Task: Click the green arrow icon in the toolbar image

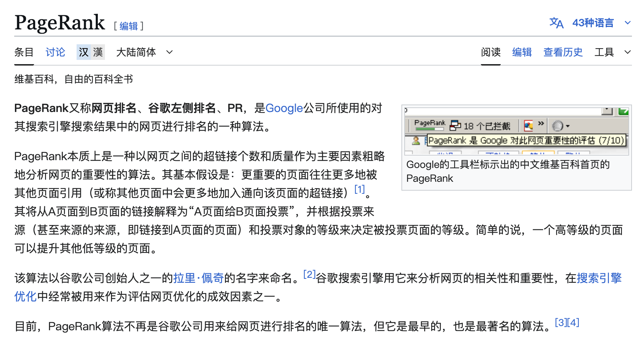Action: coord(623,112)
